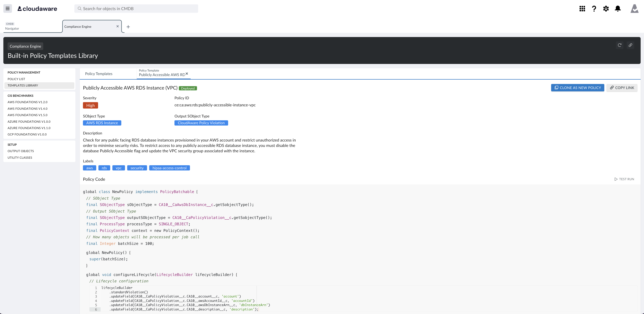Click the Policy Code heading
The image size is (644, 314).
pyautogui.click(x=94, y=179)
